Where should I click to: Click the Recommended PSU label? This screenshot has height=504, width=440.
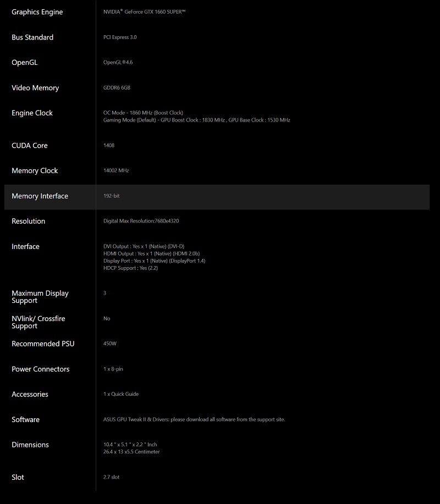(x=43, y=344)
